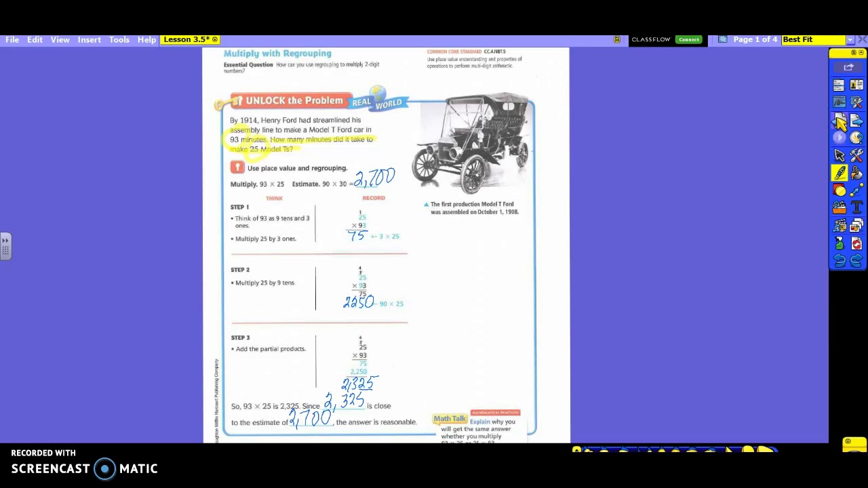The width and height of the screenshot is (868, 488).
Task: Open the File menu
Action: coord(12,40)
